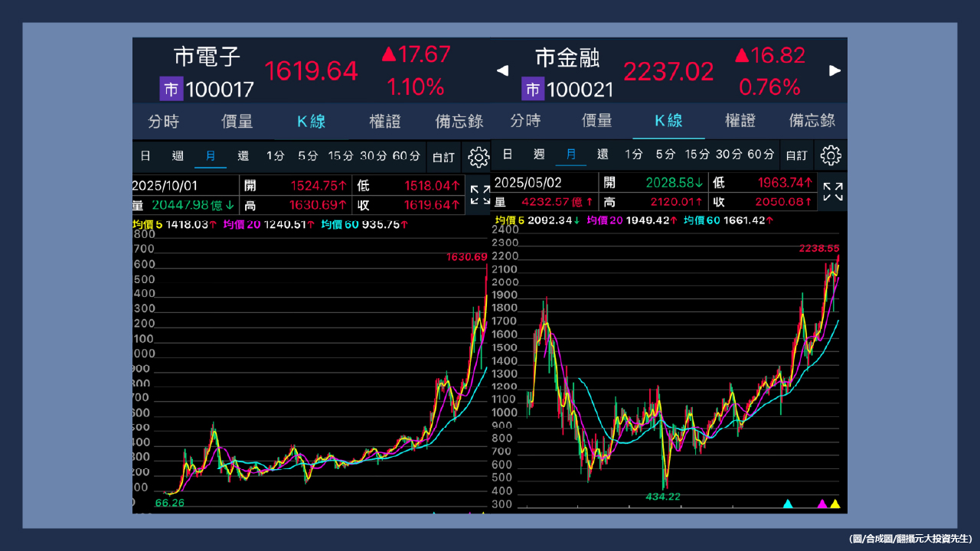Expand 市金融 chart to fullscreen
Viewport: 980px width, 551px height.
click(833, 192)
